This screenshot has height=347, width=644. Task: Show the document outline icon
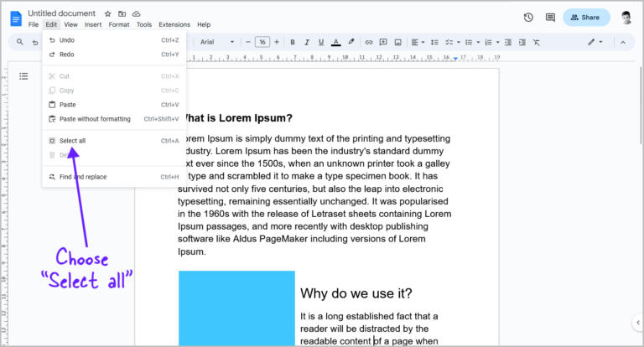pyautogui.click(x=23, y=76)
